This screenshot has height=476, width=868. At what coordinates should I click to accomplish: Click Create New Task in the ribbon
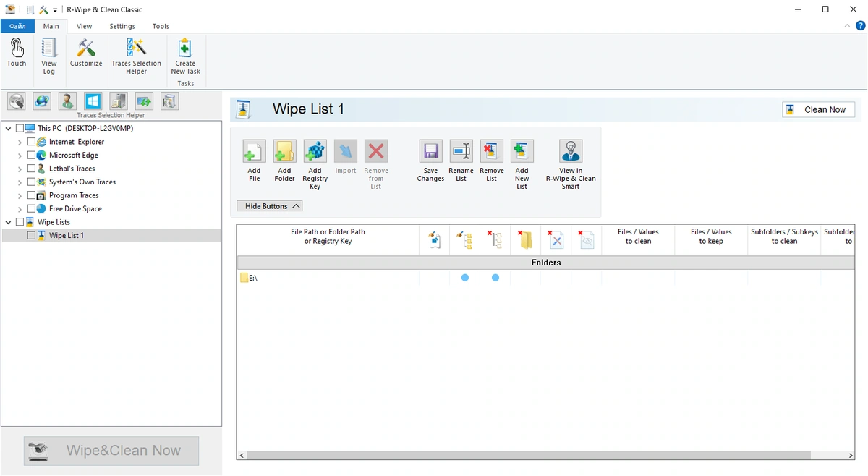click(185, 57)
